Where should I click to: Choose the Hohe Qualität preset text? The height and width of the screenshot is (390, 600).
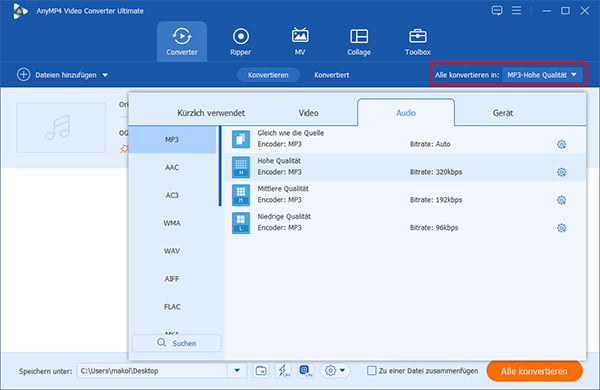coord(279,161)
